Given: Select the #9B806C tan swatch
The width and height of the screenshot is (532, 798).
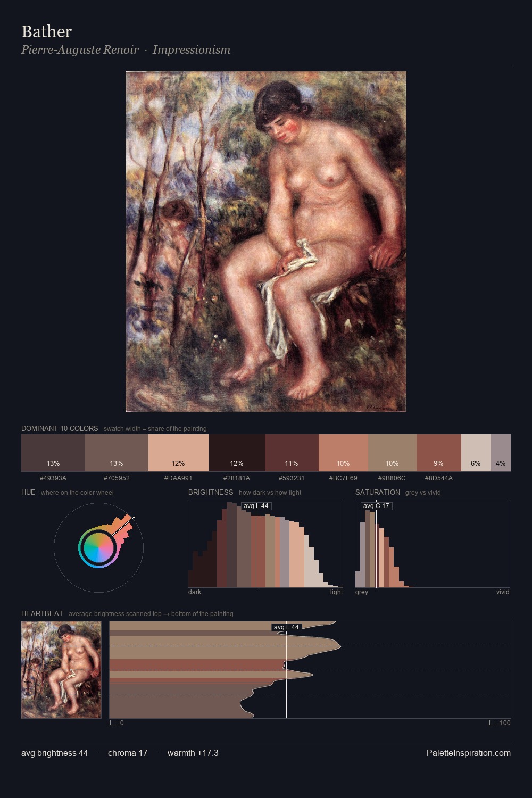Looking at the screenshot, I should click(392, 453).
